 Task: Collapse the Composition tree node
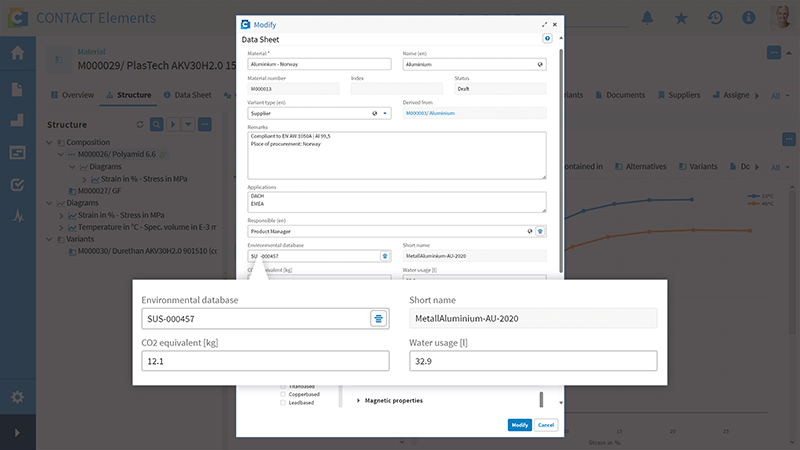click(x=50, y=142)
